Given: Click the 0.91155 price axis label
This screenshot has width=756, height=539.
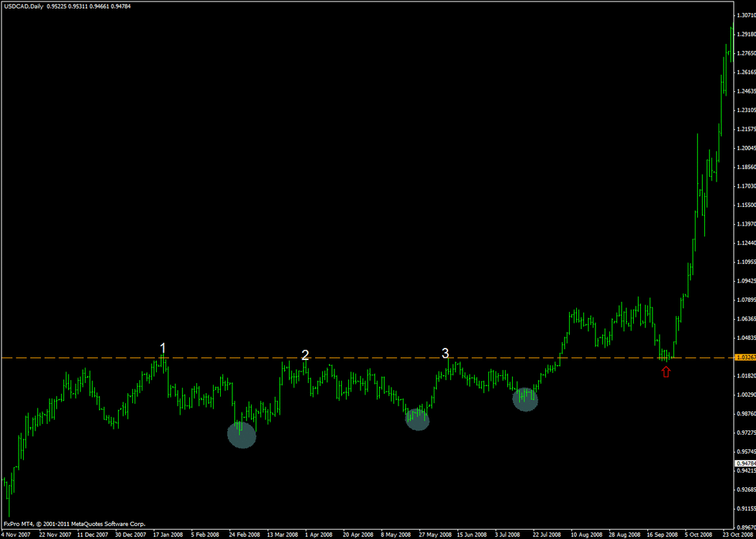Looking at the screenshot, I should [745, 509].
